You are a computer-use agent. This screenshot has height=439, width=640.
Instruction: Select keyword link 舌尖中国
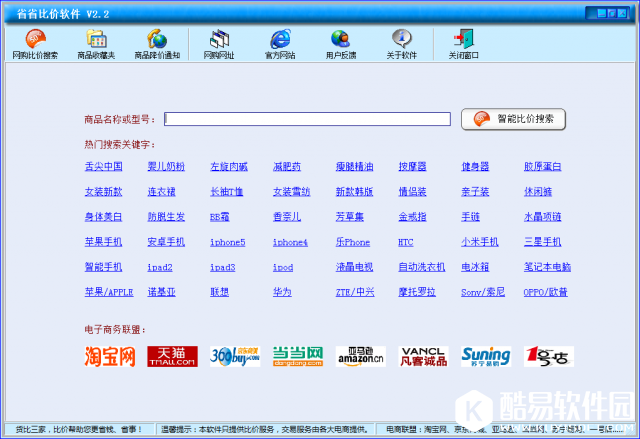pos(104,166)
